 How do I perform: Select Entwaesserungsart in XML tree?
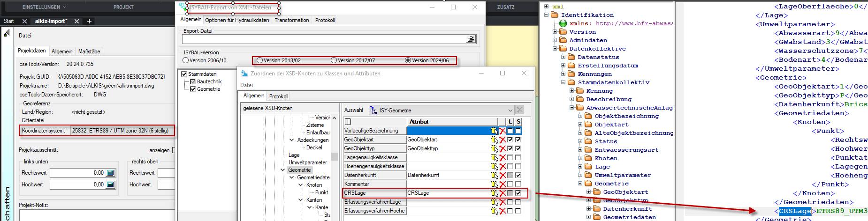626,150
